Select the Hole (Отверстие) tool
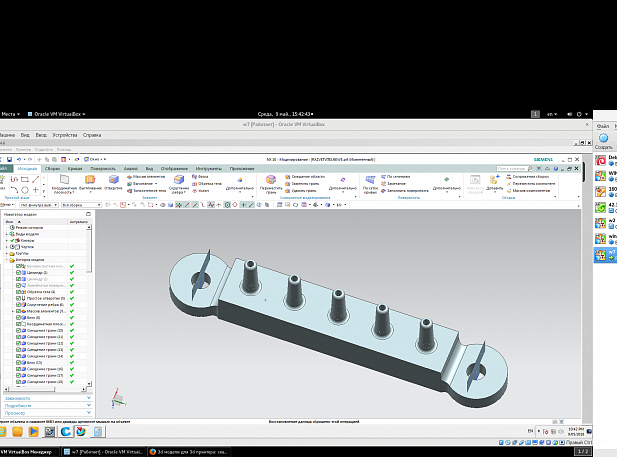 point(113,180)
